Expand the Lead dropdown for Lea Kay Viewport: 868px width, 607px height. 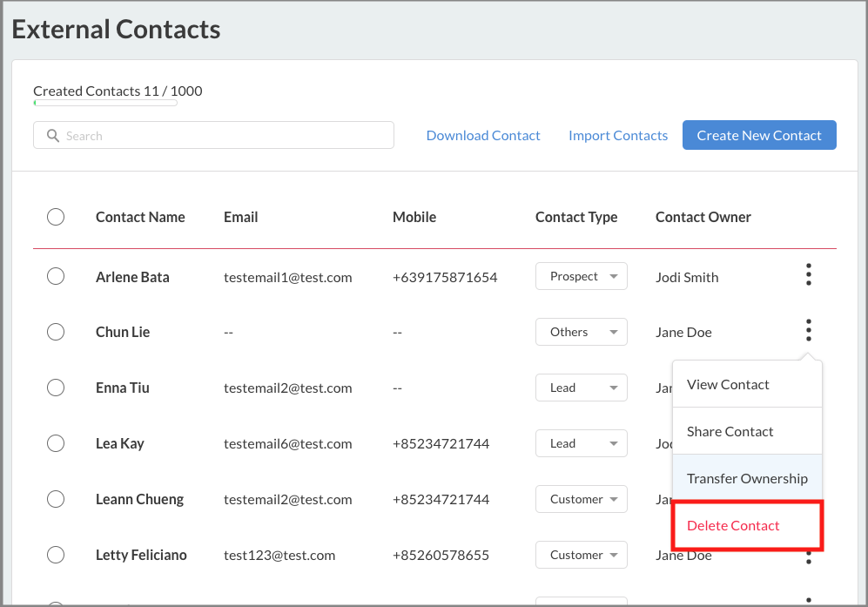(x=582, y=443)
